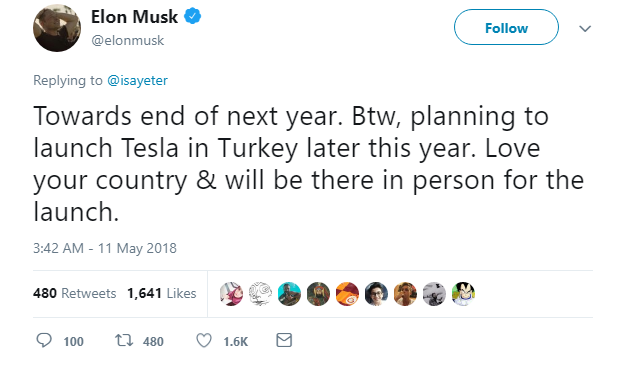Open the white sketch swirl liker avatar
The width and height of the screenshot is (624, 374).
point(260,294)
